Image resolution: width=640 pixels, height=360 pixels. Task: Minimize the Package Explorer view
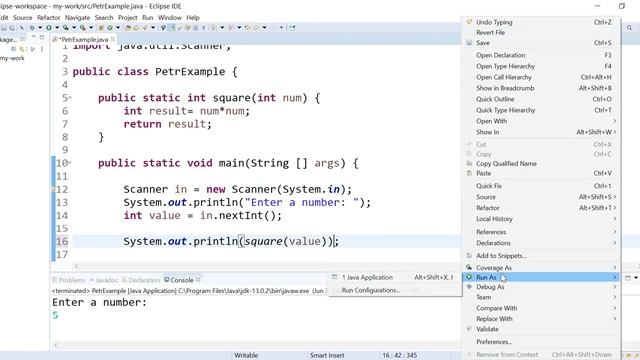pos(34,37)
